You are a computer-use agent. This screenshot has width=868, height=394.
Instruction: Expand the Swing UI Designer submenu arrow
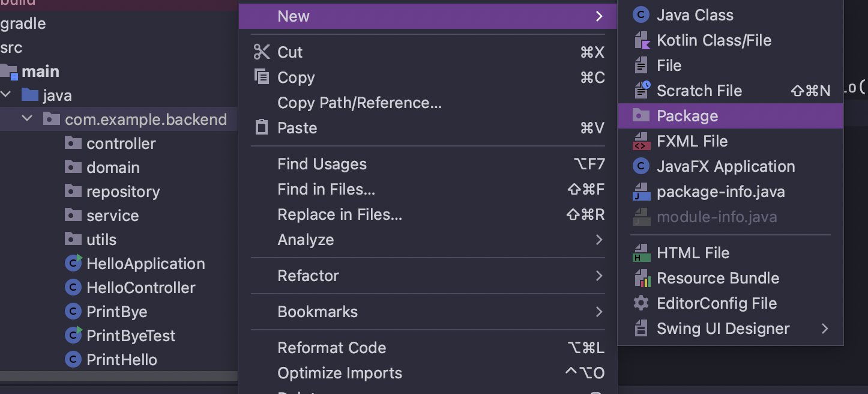tap(825, 329)
